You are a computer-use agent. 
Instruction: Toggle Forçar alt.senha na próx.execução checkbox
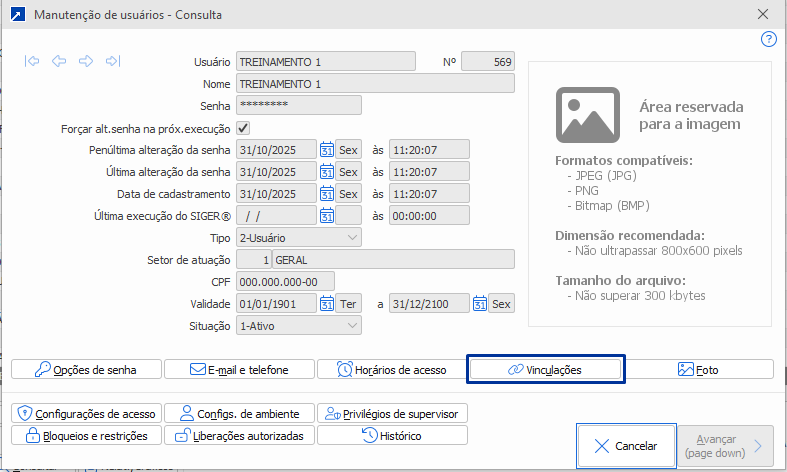coord(243,128)
